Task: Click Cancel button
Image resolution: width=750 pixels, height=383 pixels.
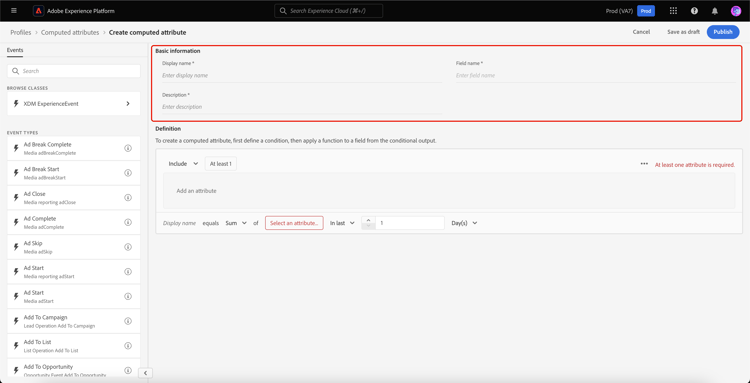Action: click(641, 32)
